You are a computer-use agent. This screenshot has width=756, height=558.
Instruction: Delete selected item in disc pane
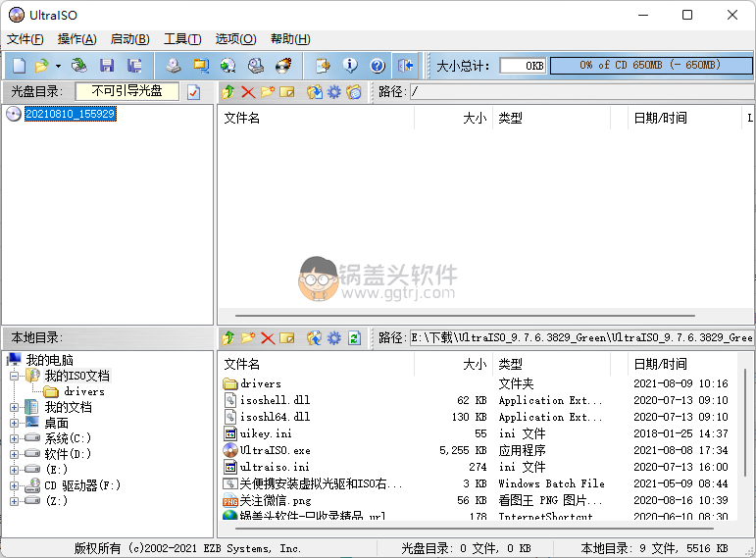pos(248,91)
